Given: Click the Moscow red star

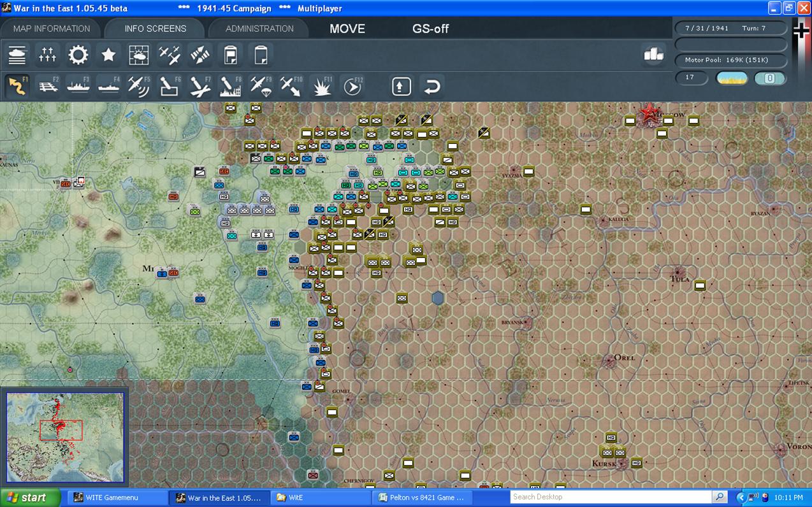Looking at the screenshot, I should pos(649,113).
